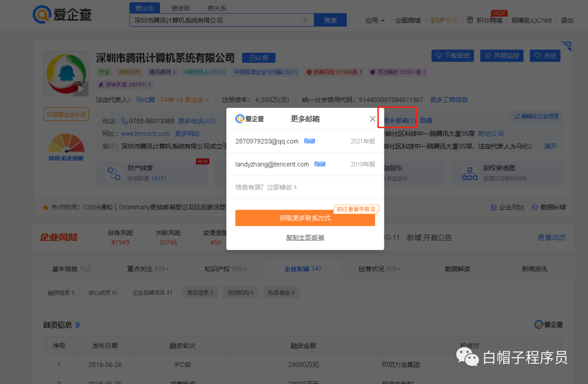
Task: Open 更多网址 link
Action: tap(187, 133)
